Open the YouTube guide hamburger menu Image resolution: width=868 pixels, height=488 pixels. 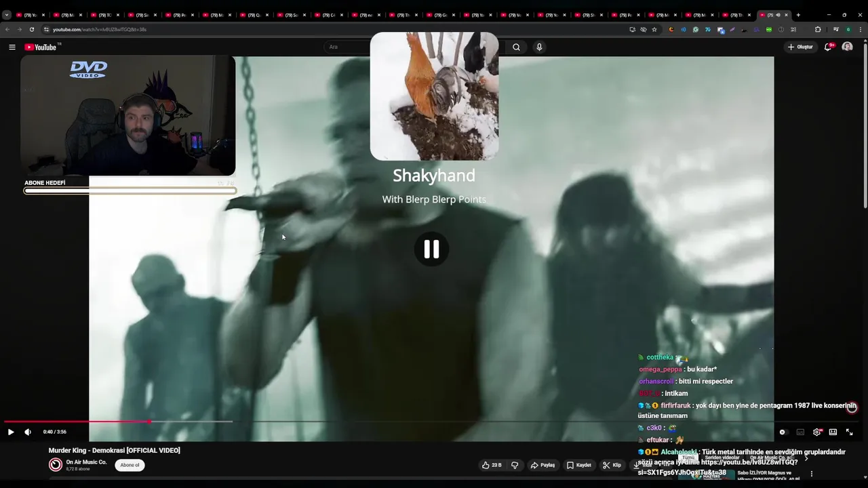tap(12, 47)
